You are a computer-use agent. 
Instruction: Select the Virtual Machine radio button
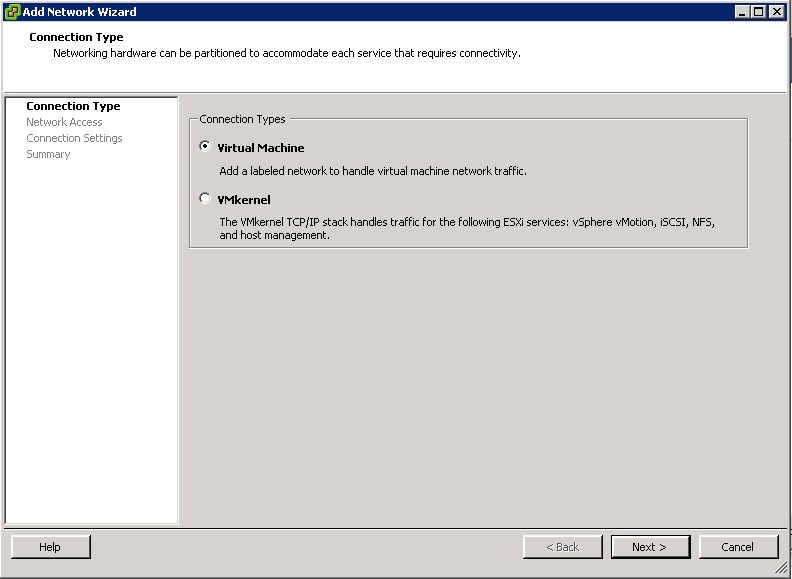(206, 146)
